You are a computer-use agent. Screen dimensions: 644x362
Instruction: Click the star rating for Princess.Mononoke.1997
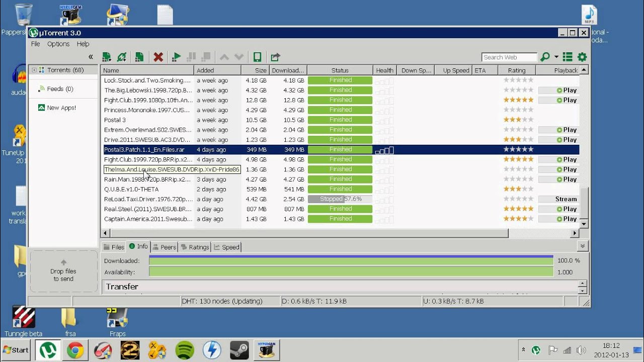[x=518, y=110]
